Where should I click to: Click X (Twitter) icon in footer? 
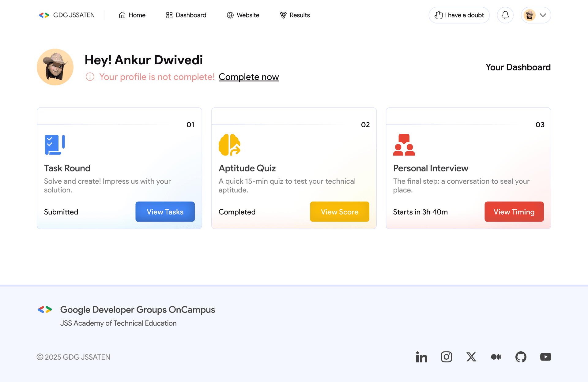(471, 357)
